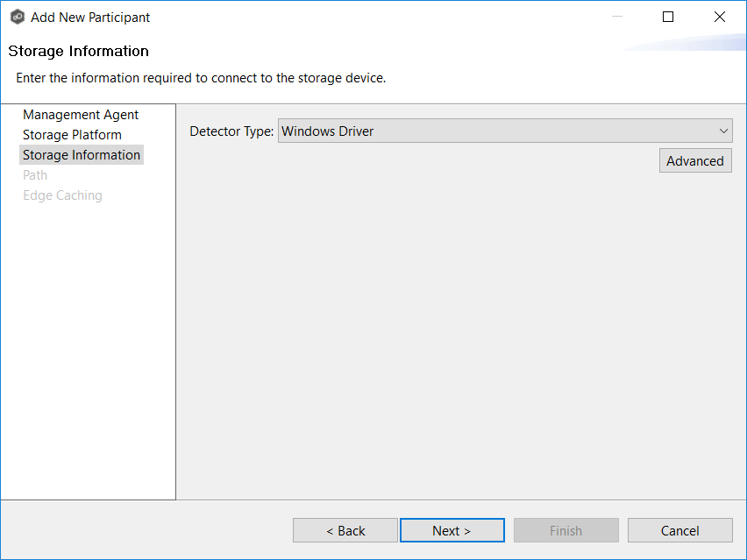Select Storage Information in the left step list
The width and height of the screenshot is (747, 560).
(x=82, y=155)
